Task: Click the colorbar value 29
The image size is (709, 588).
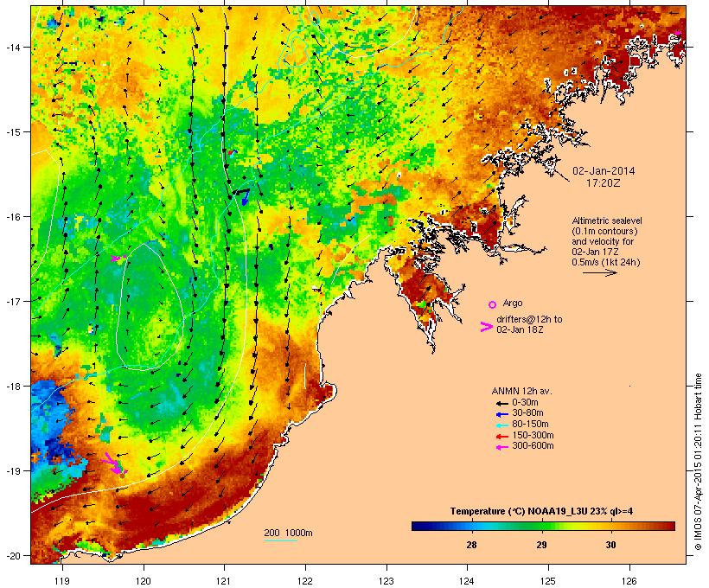Action: pyautogui.click(x=542, y=545)
